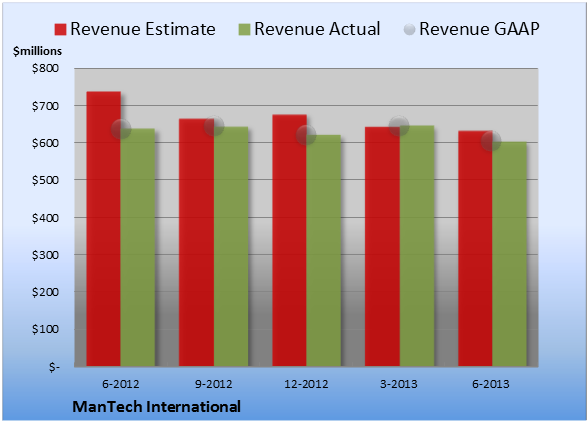
Task: Click the '$800' y-axis label
Action: pos(45,68)
